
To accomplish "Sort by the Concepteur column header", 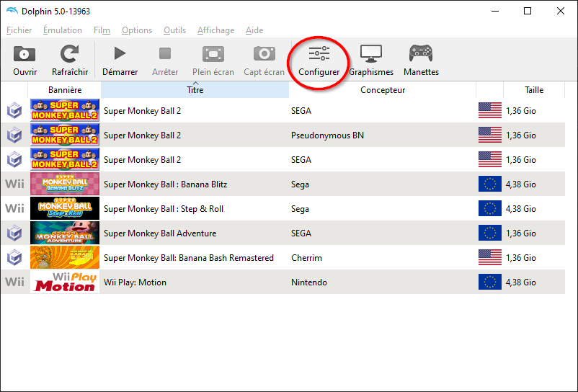I will click(382, 90).
